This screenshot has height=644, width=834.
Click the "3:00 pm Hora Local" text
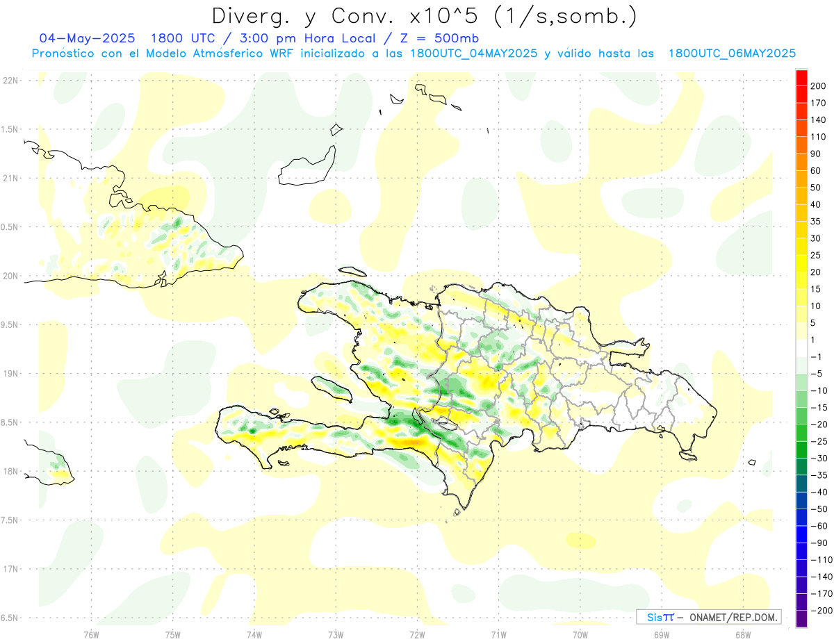(x=306, y=38)
